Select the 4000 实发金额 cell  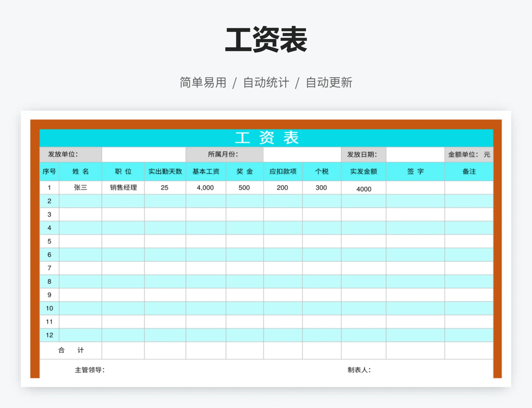tap(364, 189)
